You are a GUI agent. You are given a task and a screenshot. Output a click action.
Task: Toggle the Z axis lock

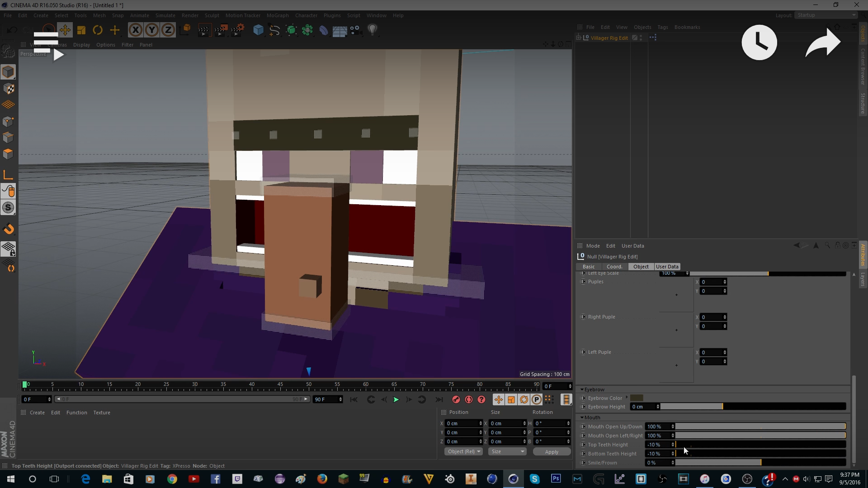click(168, 30)
